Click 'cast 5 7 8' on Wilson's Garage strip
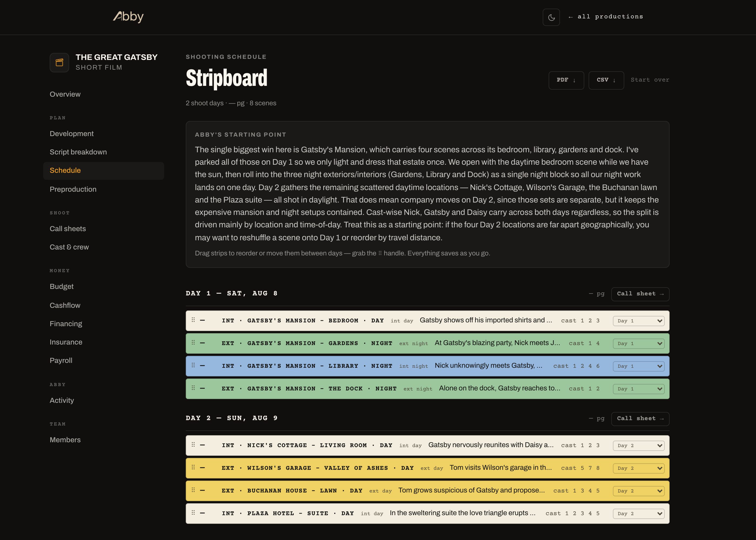 (580, 468)
